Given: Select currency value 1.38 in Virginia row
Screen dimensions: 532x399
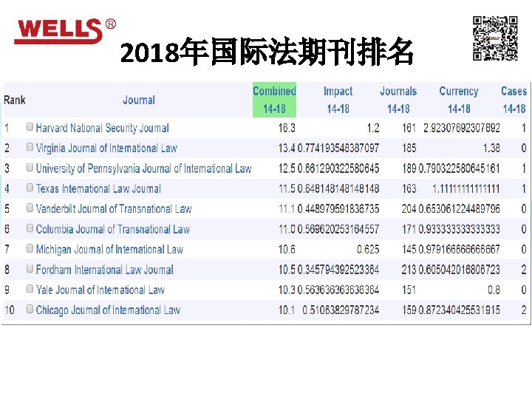Looking at the screenshot, I should [491, 149].
